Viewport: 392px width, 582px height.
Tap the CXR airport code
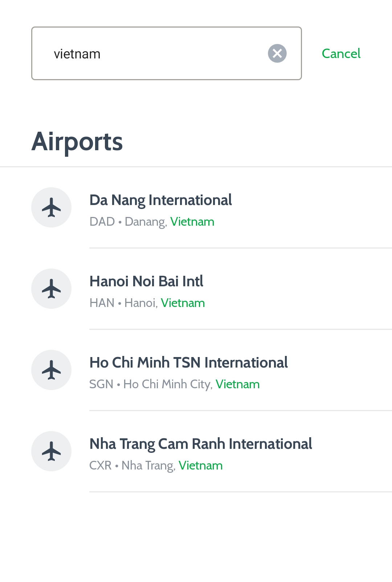point(100,466)
